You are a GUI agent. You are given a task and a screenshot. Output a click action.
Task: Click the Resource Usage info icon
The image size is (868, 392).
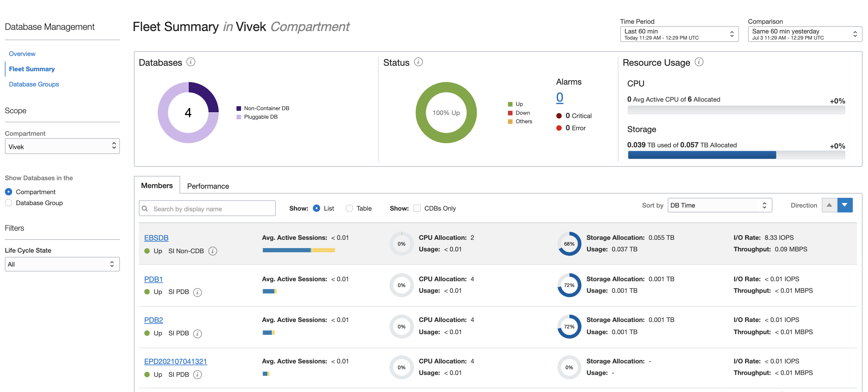coord(699,62)
